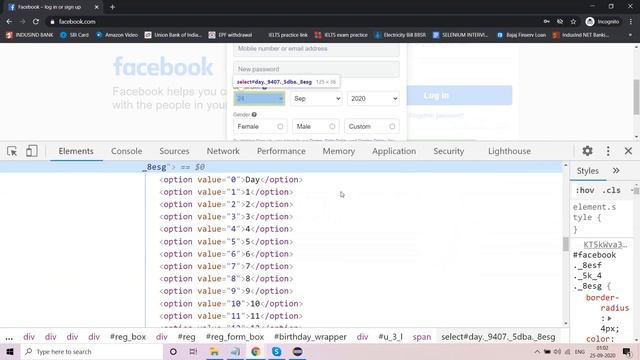Screen dimensions: 640x360
Task: Reload the Facebook page
Action: coord(36,22)
